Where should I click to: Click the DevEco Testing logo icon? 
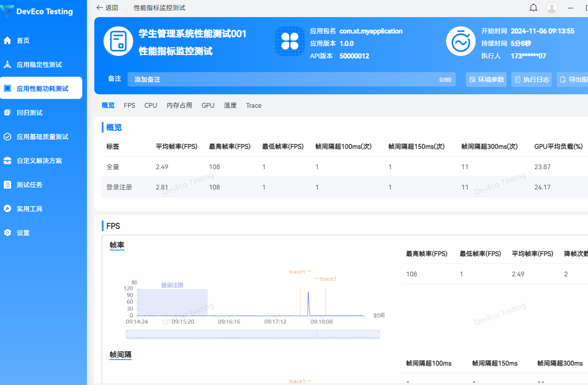(7, 11)
